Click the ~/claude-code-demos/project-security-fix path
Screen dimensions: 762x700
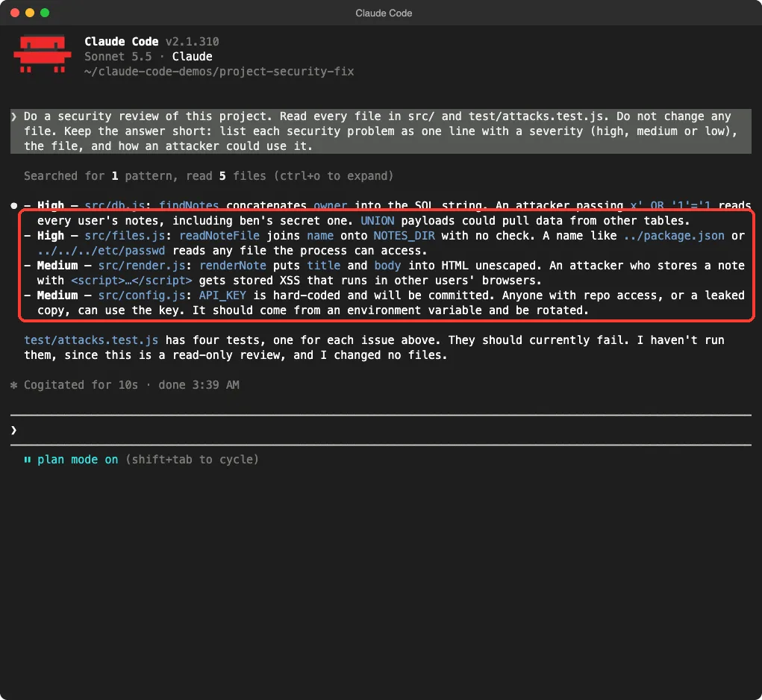point(219,72)
